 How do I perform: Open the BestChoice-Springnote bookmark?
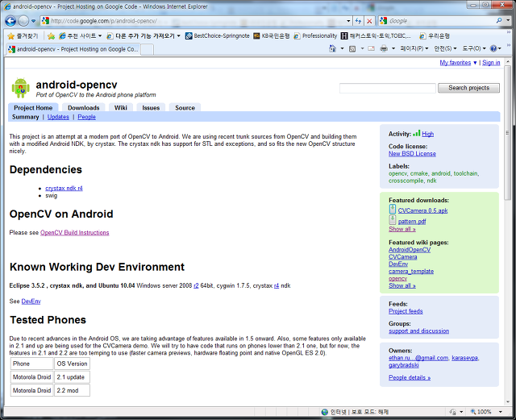[x=218, y=36]
